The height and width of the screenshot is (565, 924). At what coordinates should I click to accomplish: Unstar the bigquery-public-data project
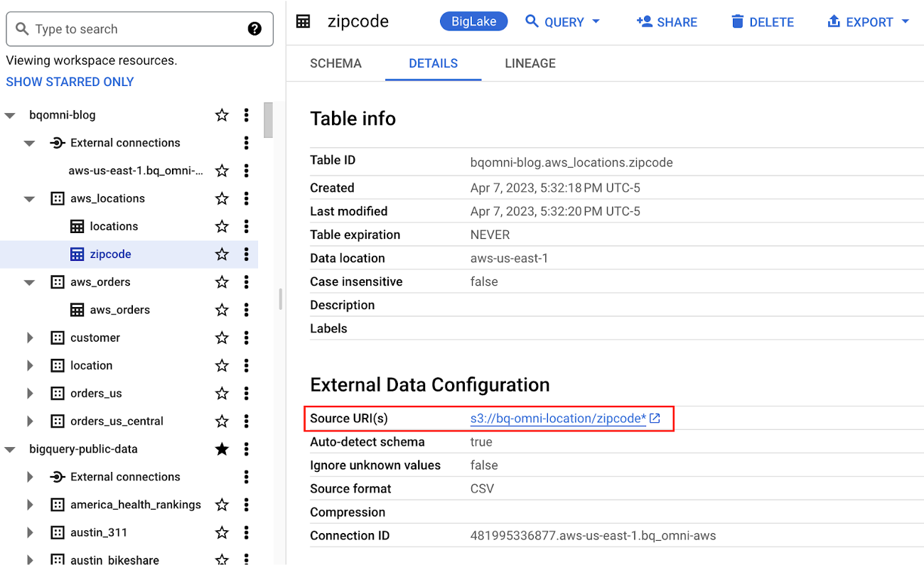pos(222,449)
